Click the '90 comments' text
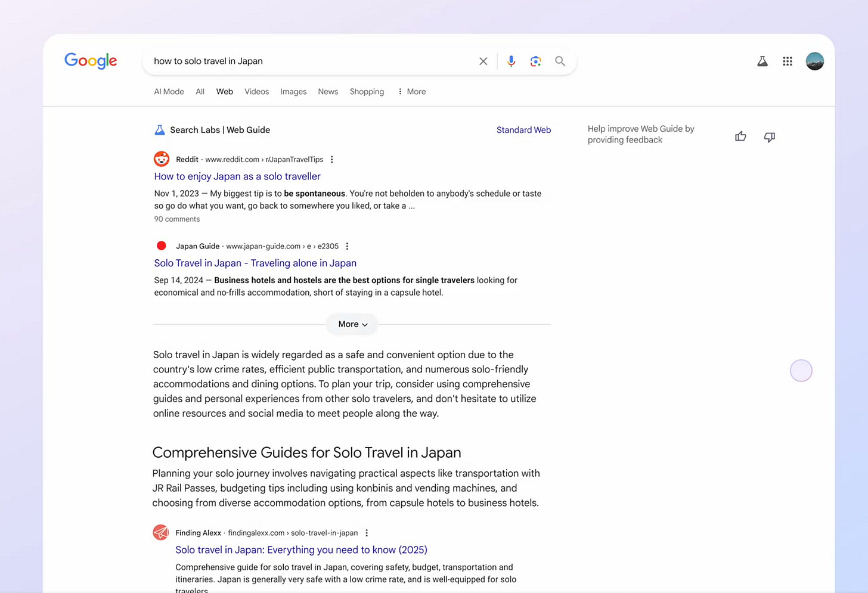Image resolution: width=868 pixels, height=593 pixels. 177,219
